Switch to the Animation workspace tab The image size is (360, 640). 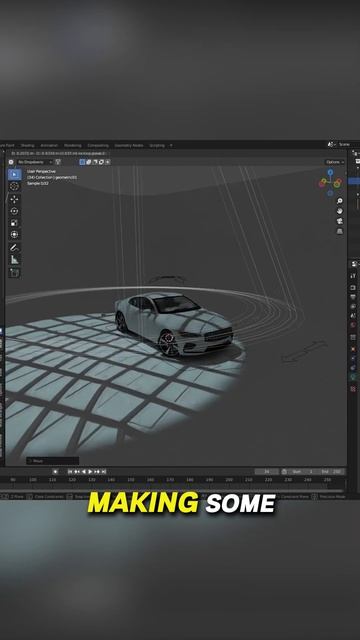(49, 145)
